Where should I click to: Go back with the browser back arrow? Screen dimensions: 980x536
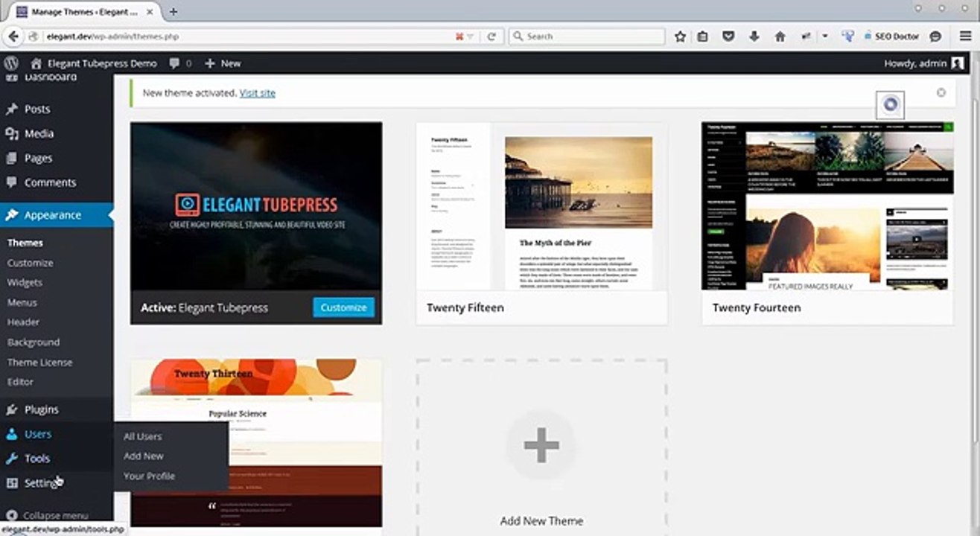pos(13,36)
